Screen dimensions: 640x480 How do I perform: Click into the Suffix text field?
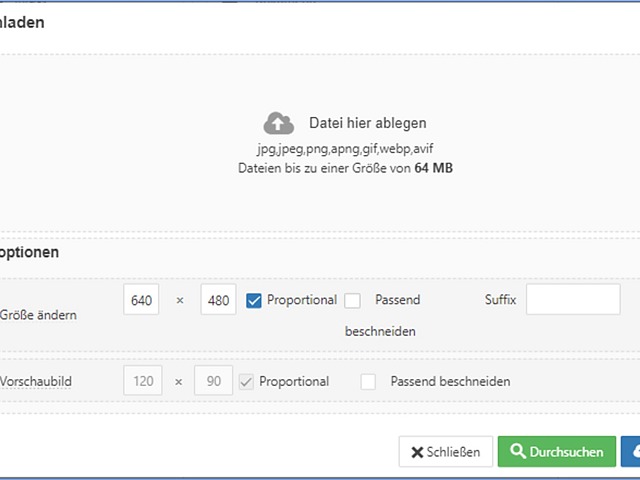pyautogui.click(x=573, y=300)
